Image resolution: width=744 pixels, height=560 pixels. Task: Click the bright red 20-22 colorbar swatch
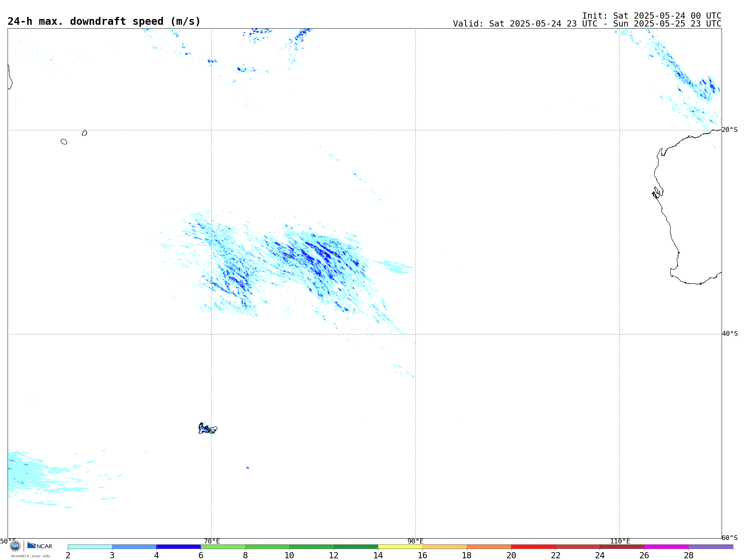tap(533, 547)
